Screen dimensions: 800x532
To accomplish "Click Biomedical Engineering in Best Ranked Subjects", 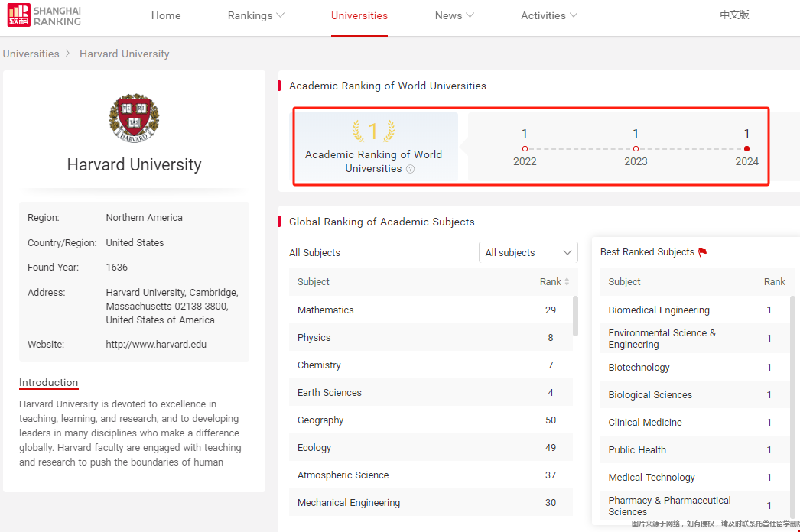I will coord(694,310).
